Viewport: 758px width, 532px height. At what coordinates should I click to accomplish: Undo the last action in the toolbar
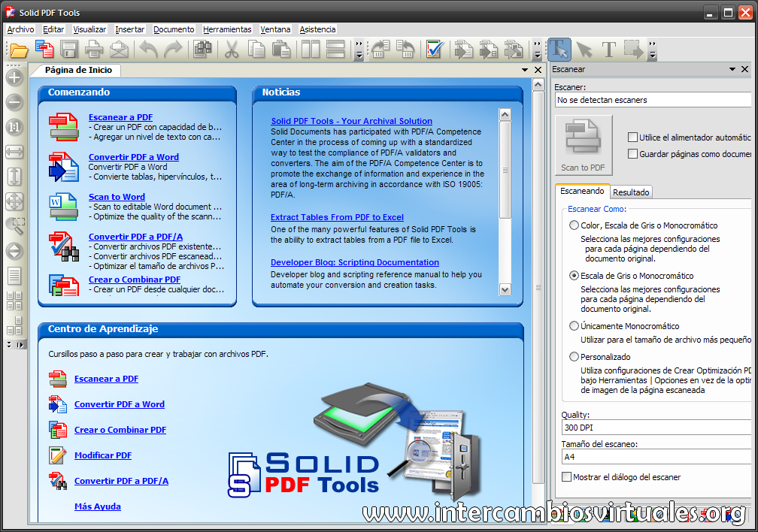point(148,50)
